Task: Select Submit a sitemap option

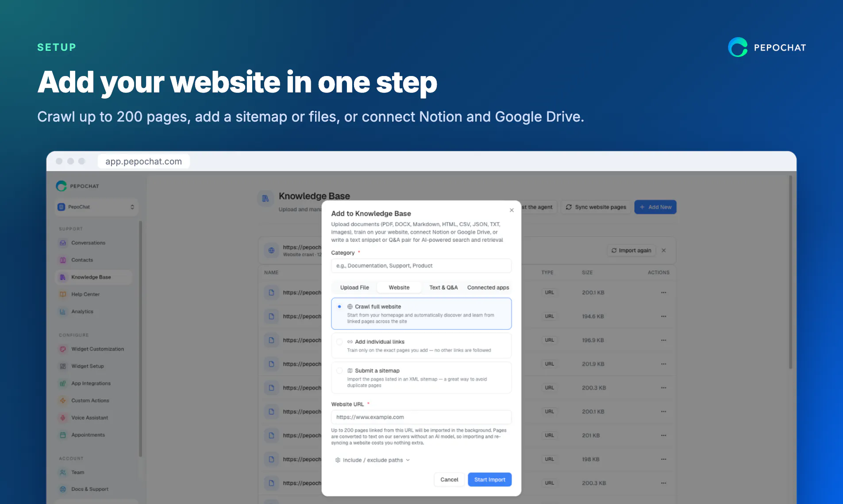Action: pos(421,378)
